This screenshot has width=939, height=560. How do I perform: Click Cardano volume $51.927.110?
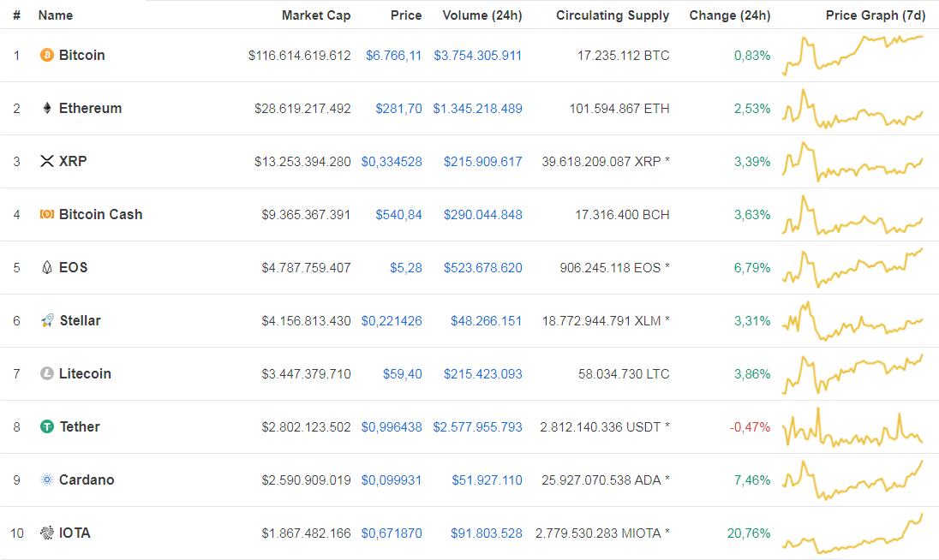coord(487,480)
